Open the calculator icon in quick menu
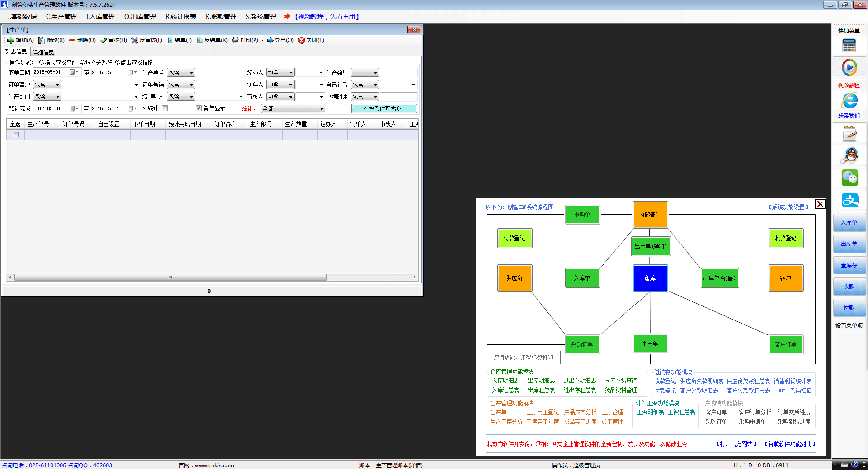This screenshot has width=868, height=470. [x=849, y=45]
